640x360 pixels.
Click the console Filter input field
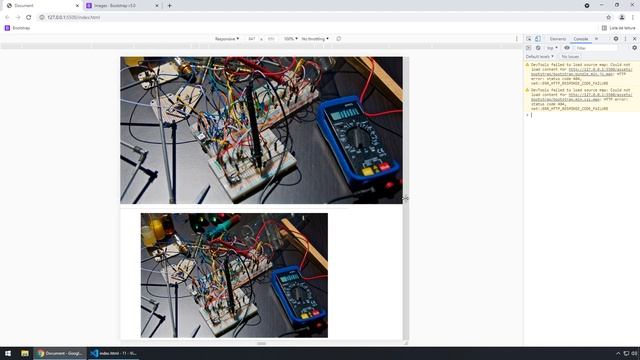point(596,48)
